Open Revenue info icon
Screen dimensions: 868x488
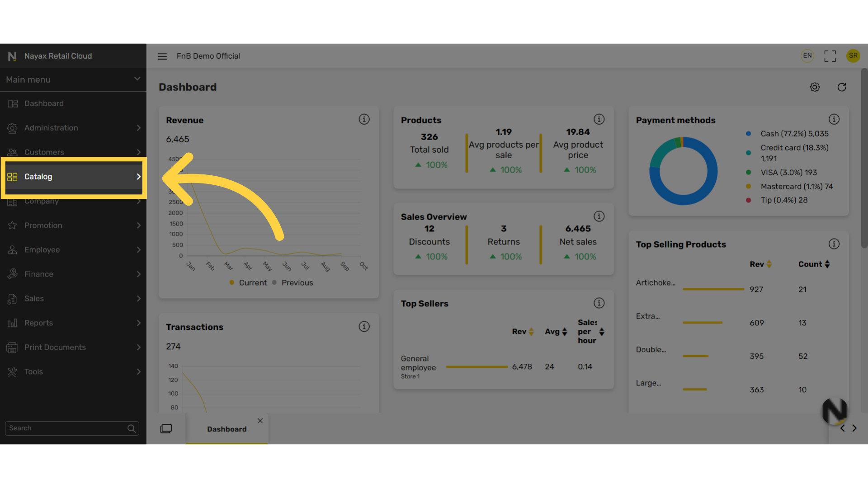pos(364,119)
